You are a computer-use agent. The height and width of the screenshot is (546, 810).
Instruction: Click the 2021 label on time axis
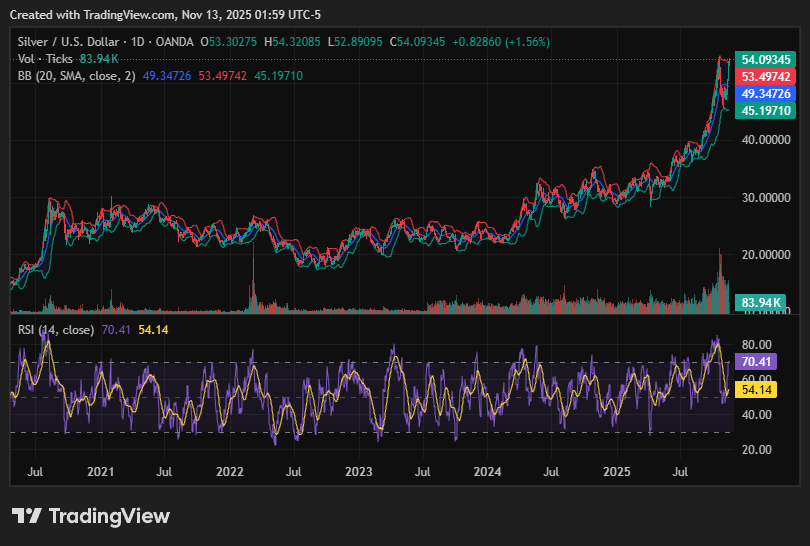coord(100,470)
